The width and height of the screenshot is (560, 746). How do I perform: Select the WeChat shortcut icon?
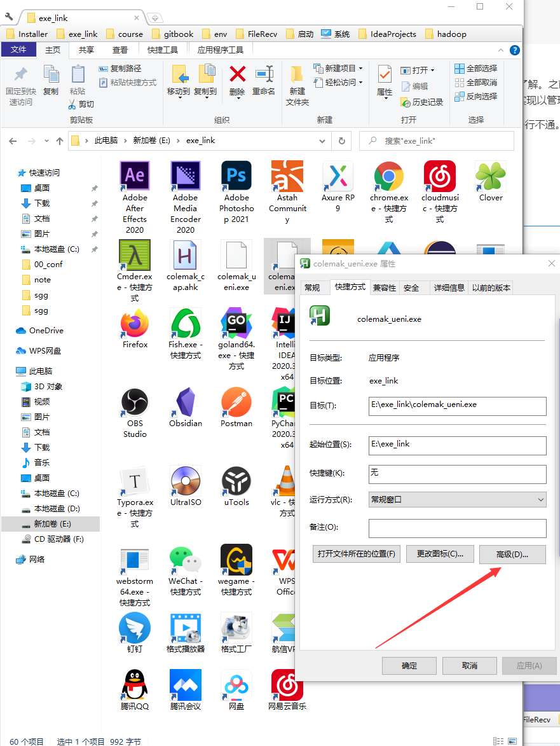pos(186,560)
